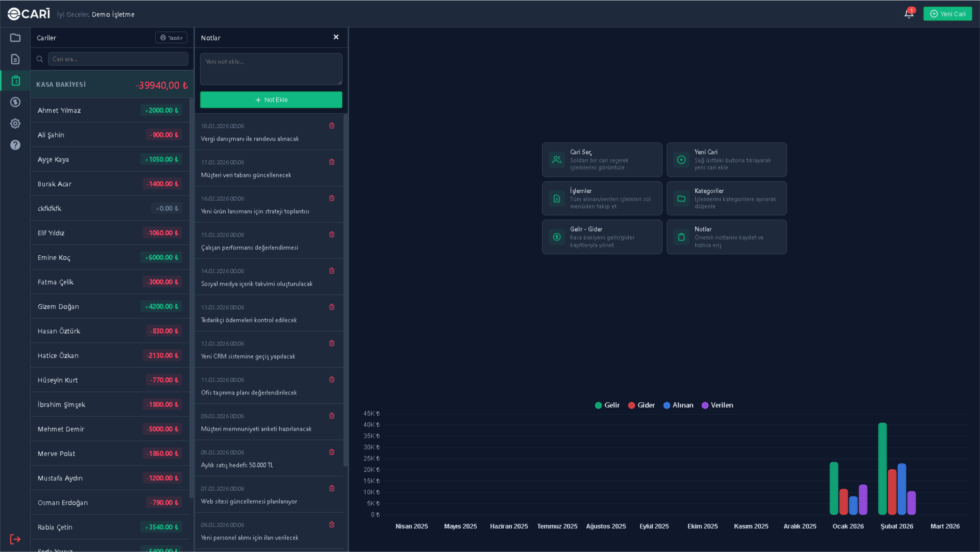
Task: Click the Cariler list scrollbar
Action: tap(191, 298)
